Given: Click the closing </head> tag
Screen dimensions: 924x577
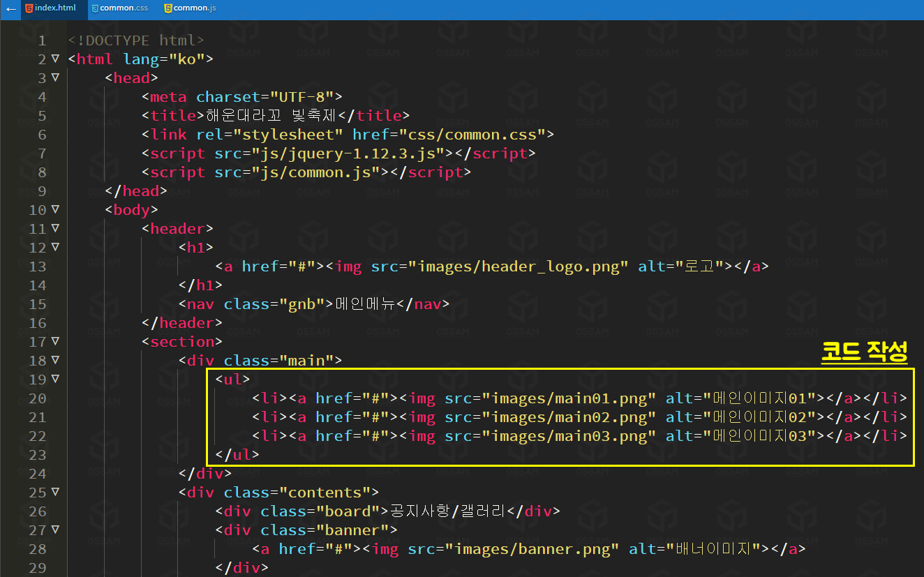Looking at the screenshot, I should 136,191.
